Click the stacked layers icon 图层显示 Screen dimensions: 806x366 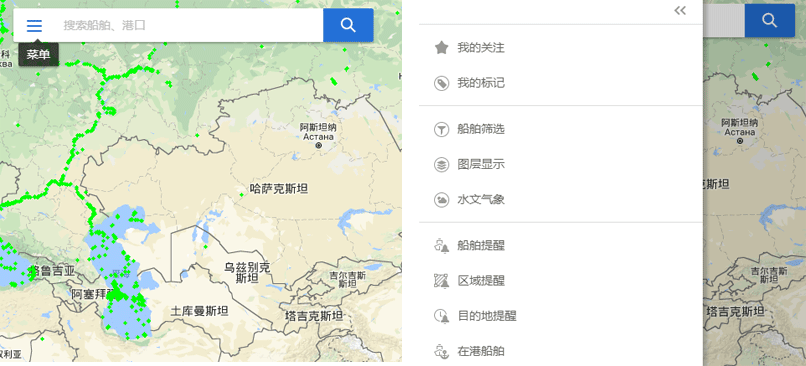(442, 164)
